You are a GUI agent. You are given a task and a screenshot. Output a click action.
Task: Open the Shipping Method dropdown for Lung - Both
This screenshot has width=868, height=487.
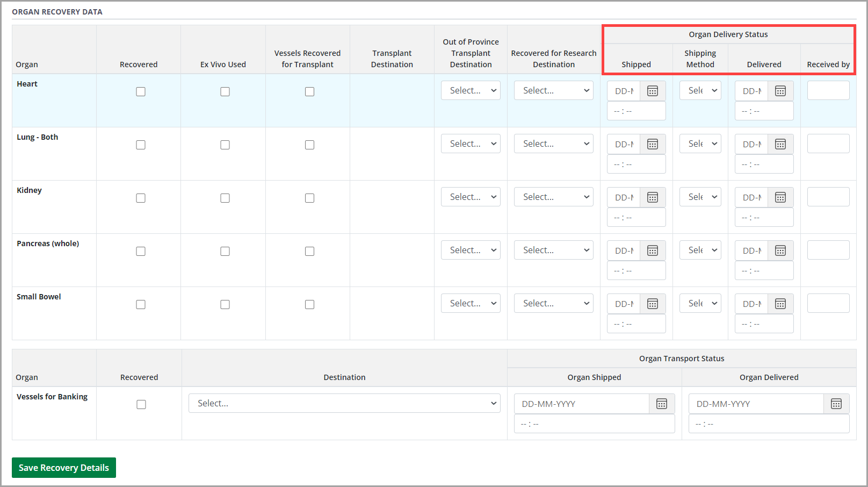coord(700,144)
